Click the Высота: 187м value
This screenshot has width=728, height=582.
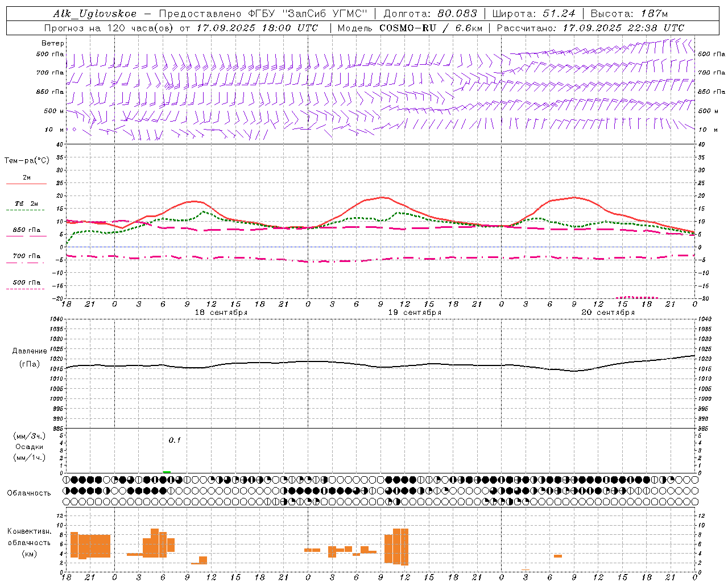coord(630,14)
